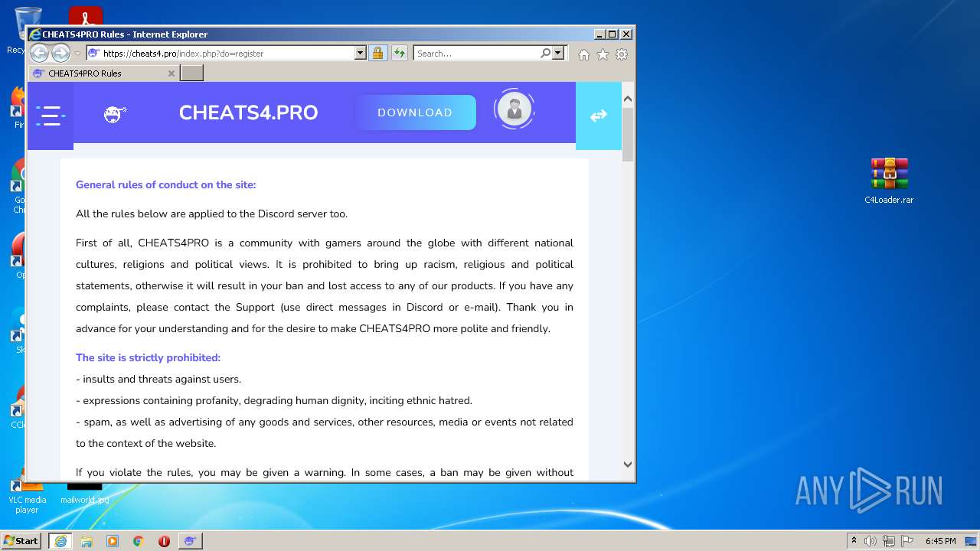Open the recent pages dropdown arrow
The height and width of the screenshot is (551, 980).
click(x=77, y=54)
